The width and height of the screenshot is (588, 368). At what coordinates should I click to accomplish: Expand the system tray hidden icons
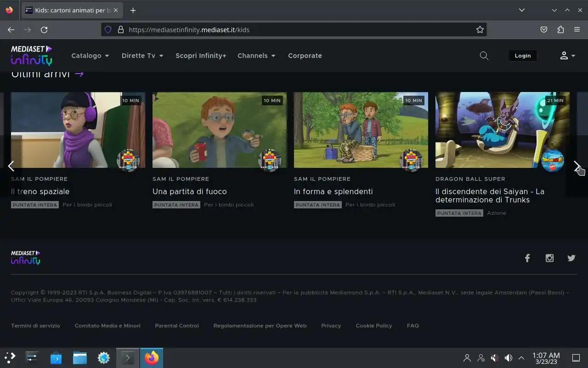pos(521,358)
